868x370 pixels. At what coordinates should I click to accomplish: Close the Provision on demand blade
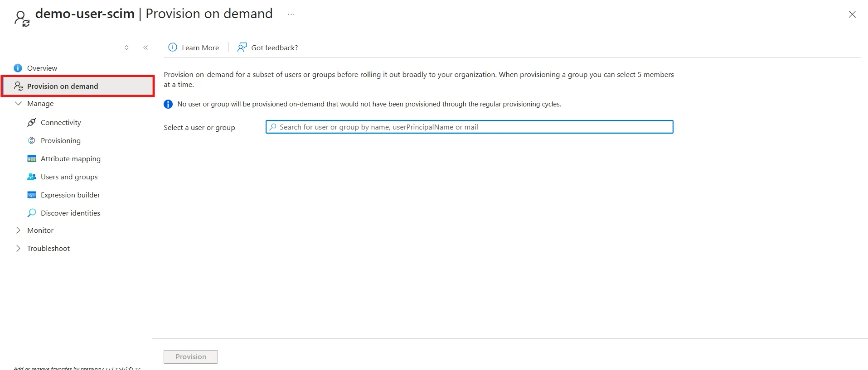(852, 14)
